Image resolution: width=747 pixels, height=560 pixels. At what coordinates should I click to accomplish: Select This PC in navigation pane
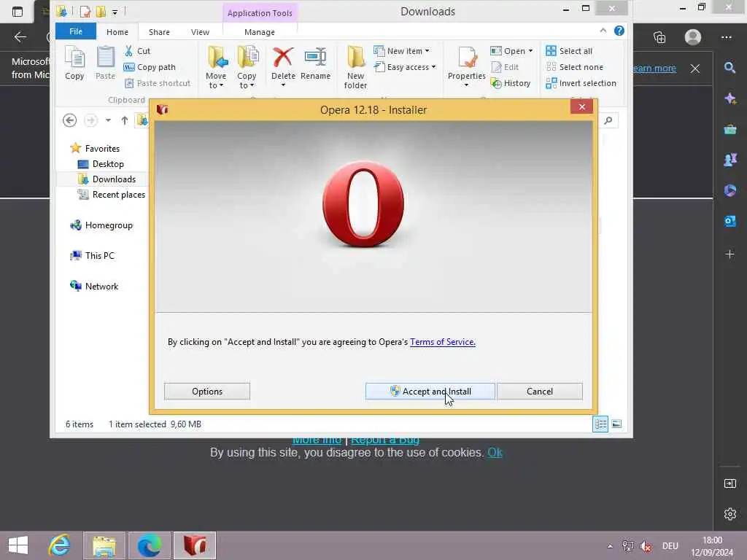(93, 256)
